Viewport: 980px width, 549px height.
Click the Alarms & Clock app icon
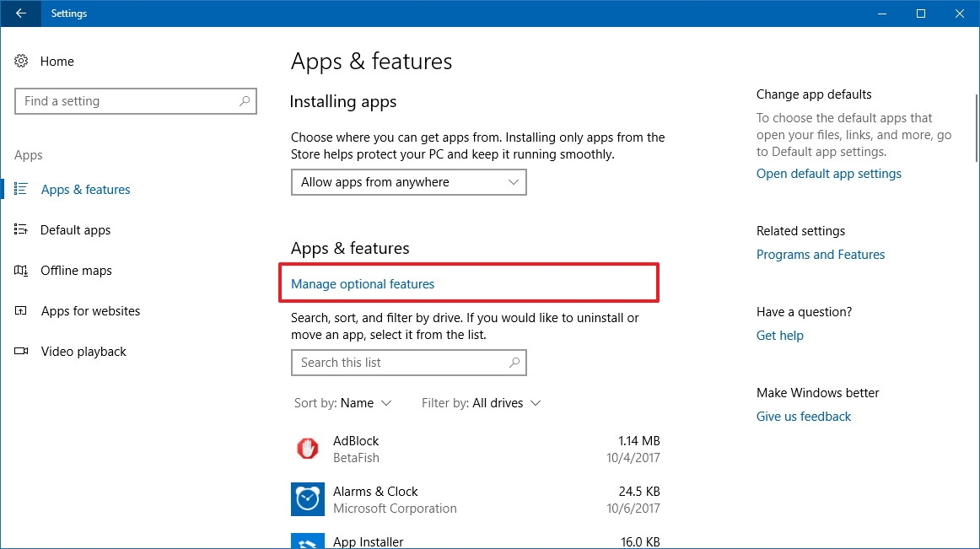pos(308,499)
